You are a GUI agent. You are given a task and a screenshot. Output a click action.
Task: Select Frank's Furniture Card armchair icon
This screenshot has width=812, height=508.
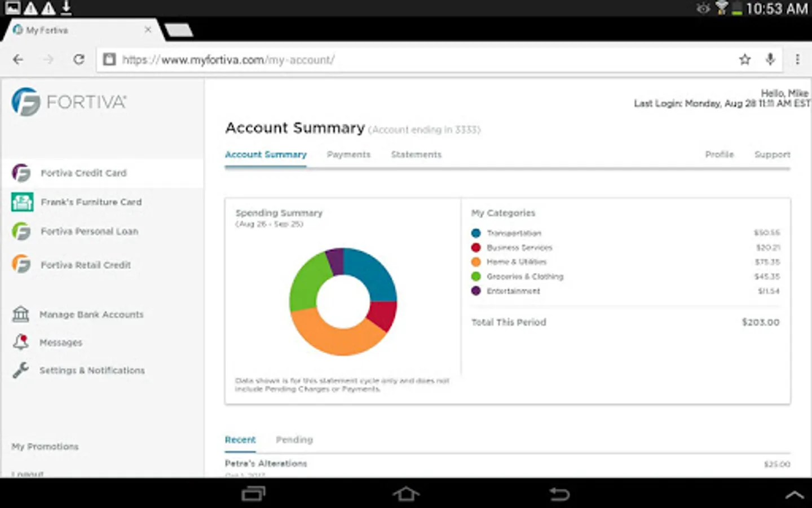(22, 202)
